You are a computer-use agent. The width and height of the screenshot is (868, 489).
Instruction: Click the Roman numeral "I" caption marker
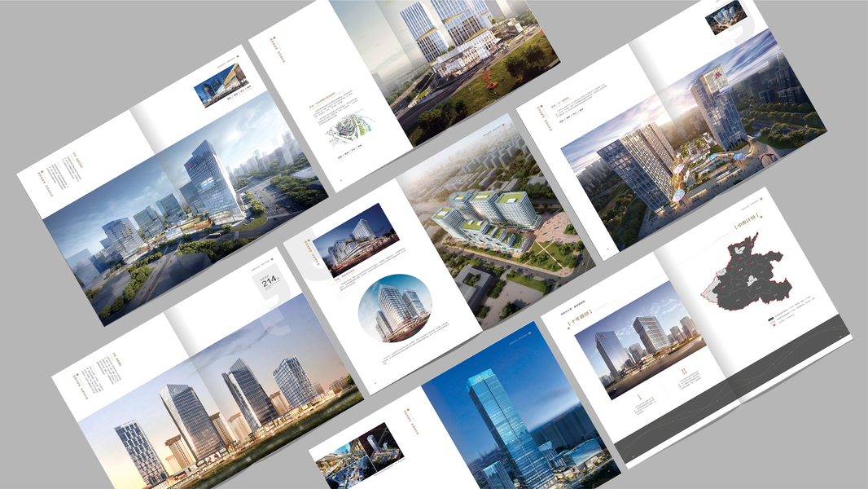tap(639, 397)
